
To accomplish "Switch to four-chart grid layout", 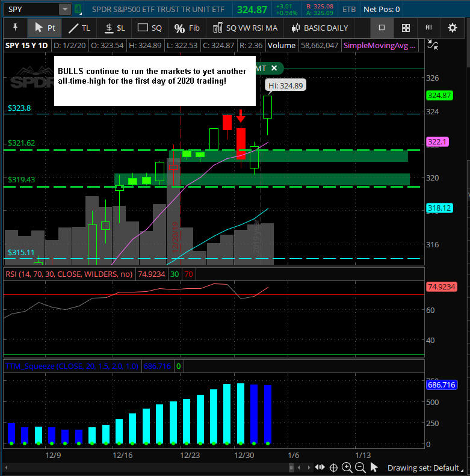I will pyautogui.click(x=406, y=28).
